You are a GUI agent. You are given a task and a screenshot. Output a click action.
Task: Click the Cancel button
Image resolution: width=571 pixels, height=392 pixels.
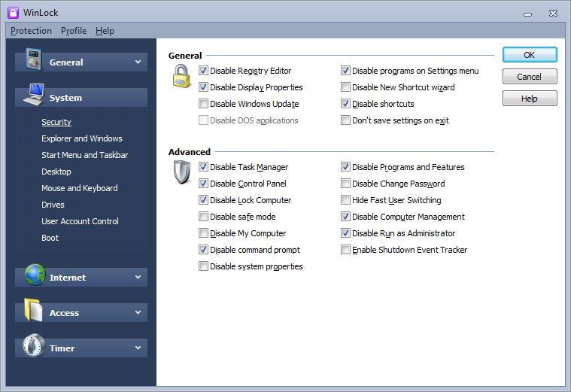pos(530,77)
